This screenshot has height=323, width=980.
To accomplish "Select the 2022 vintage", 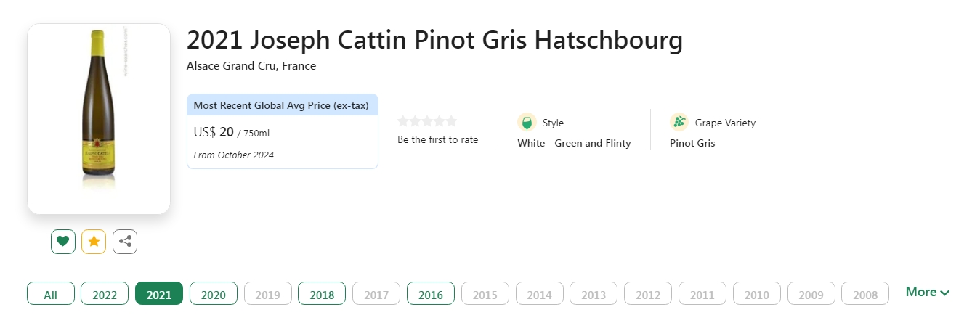I will [x=105, y=294].
